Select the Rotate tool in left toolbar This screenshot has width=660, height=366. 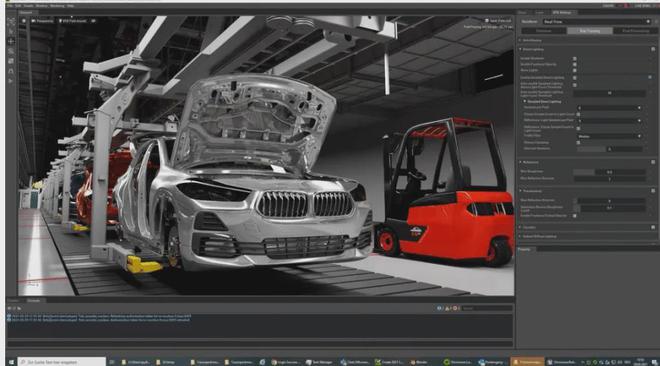(11, 51)
